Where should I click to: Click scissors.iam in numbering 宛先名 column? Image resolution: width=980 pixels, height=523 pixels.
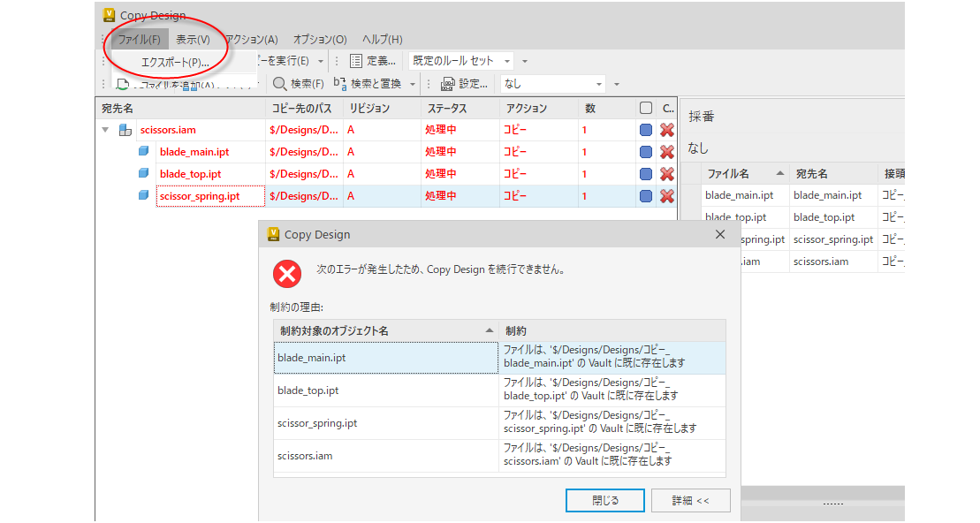point(821,261)
